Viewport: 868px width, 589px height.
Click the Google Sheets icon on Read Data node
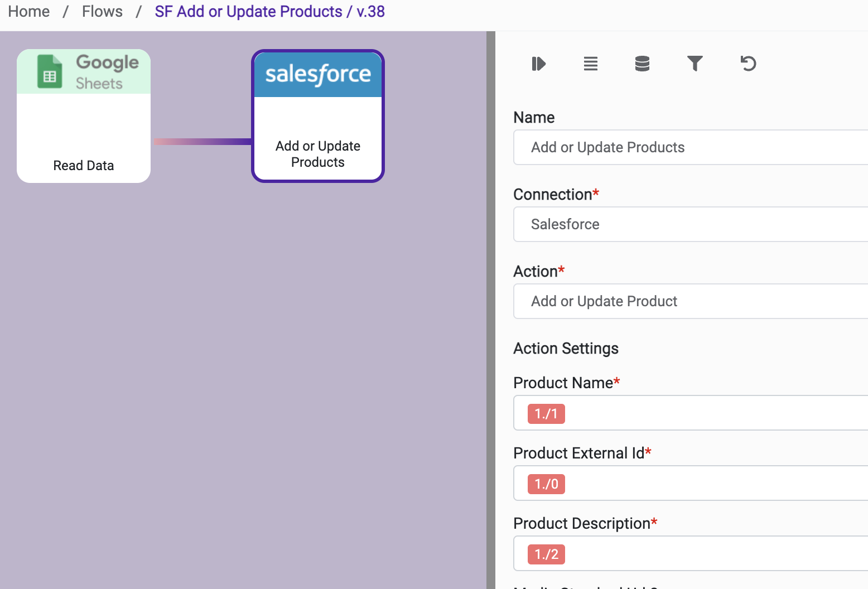click(x=50, y=71)
